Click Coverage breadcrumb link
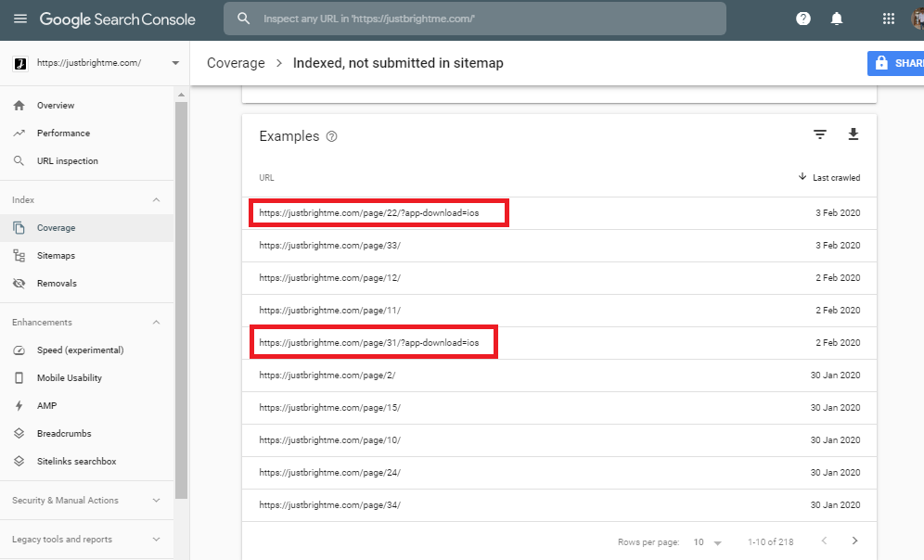The width and height of the screenshot is (924, 560). click(x=236, y=63)
